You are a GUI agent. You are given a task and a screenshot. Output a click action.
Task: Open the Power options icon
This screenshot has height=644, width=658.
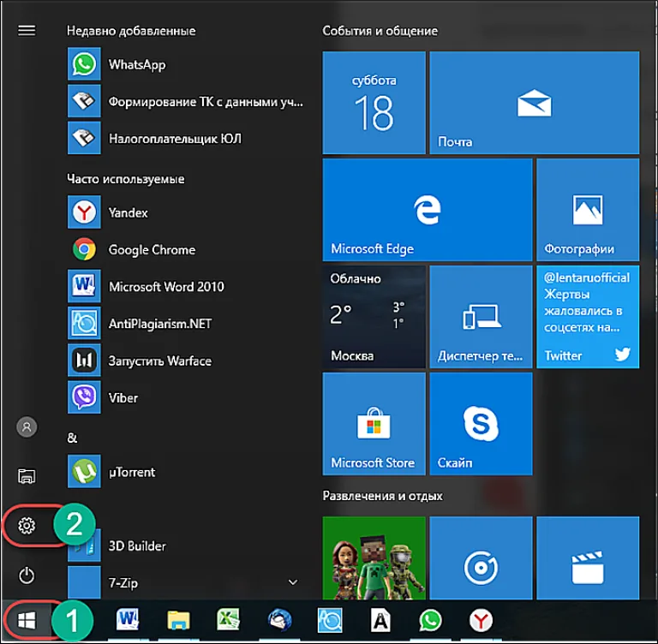click(x=27, y=575)
